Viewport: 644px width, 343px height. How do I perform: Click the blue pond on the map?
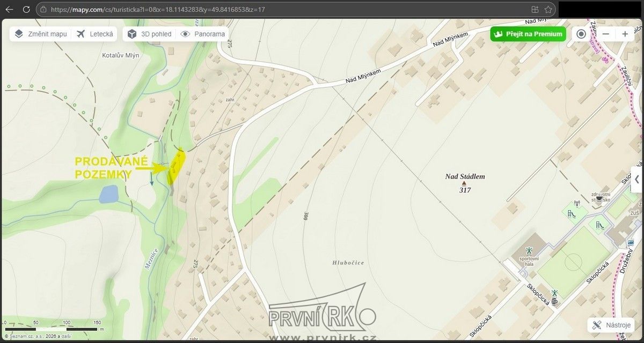[x=108, y=194]
